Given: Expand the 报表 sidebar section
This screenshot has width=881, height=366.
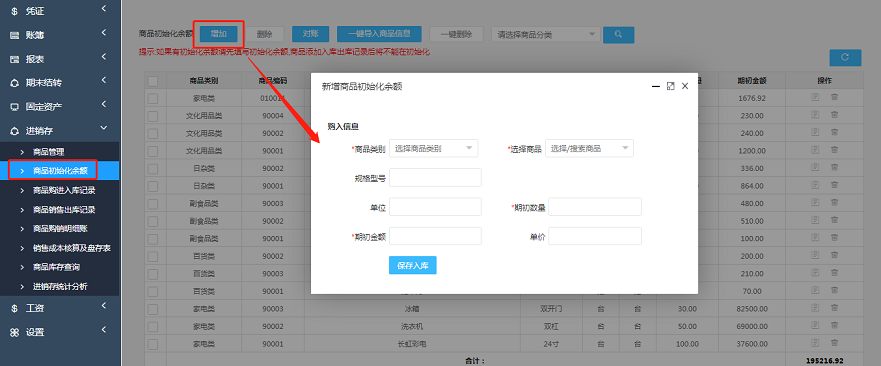Looking at the screenshot, I should tap(60, 58).
